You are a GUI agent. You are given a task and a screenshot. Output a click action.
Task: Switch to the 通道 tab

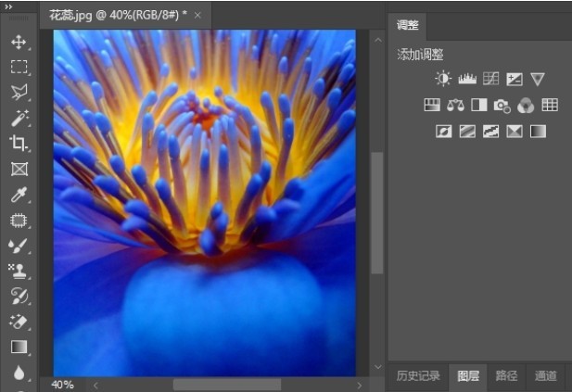(546, 375)
